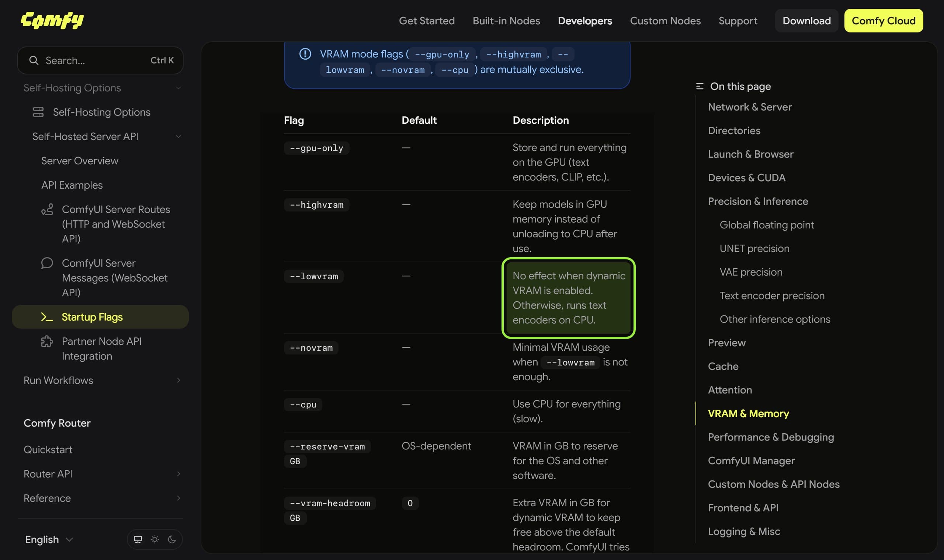This screenshot has height=560, width=944.
Task: Click the search magnifier icon
Action: (x=34, y=60)
